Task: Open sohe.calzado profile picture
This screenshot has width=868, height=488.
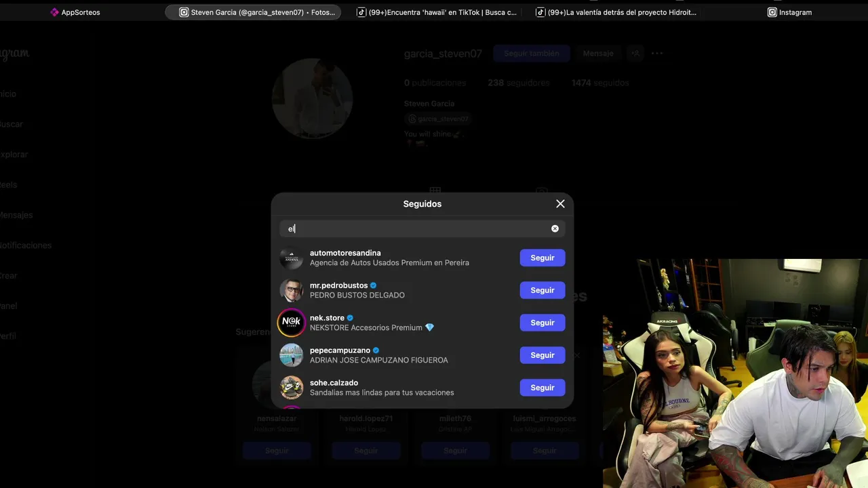Action: point(292,388)
